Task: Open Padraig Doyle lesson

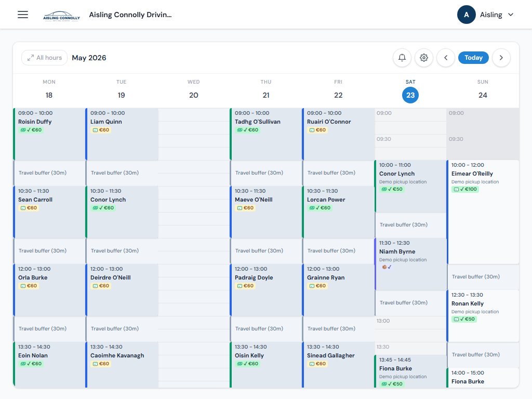Action: click(x=265, y=290)
